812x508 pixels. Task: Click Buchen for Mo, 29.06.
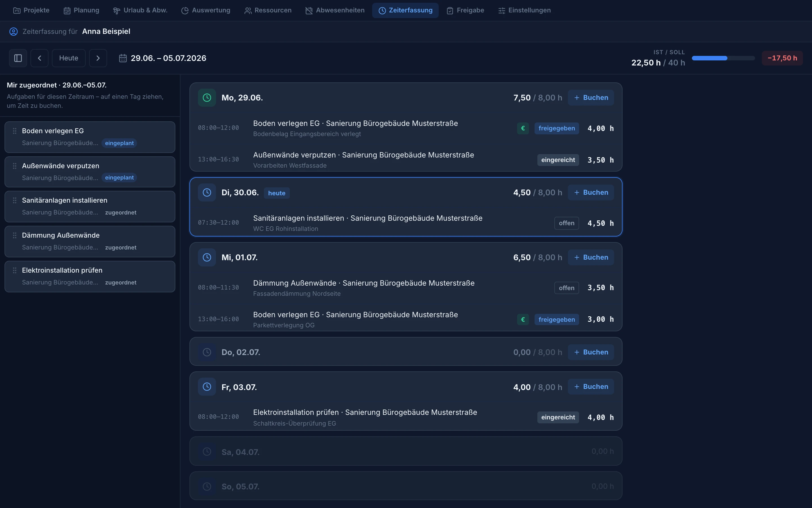tap(591, 98)
